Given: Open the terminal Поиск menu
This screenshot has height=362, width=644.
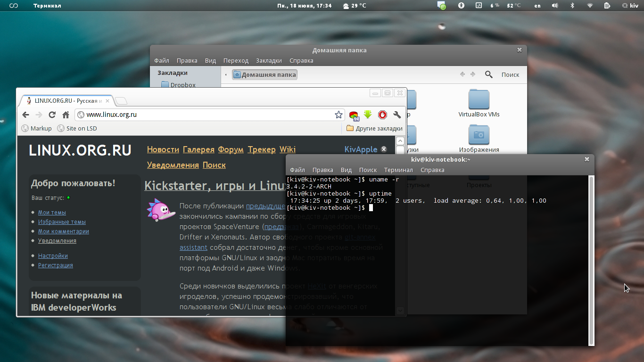Looking at the screenshot, I should (x=368, y=170).
